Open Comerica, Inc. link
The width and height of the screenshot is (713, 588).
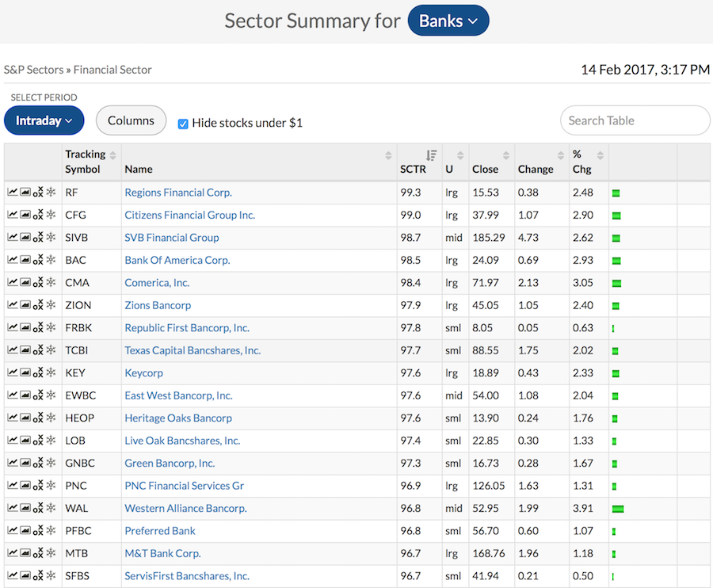pyautogui.click(x=157, y=283)
